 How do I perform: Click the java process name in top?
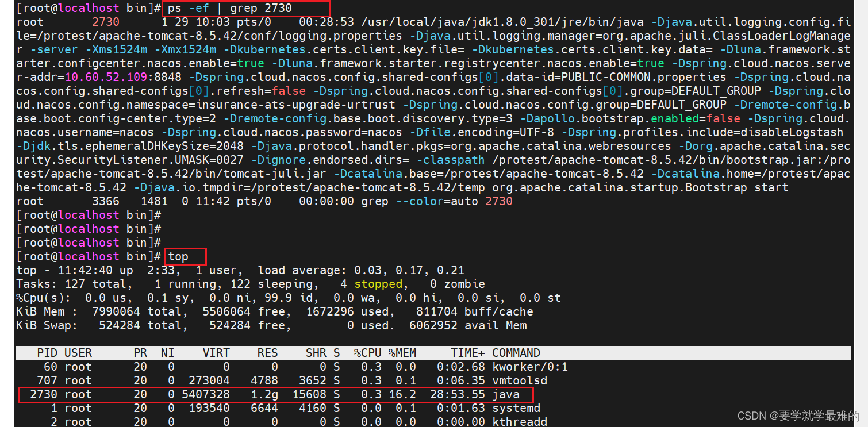506,395
